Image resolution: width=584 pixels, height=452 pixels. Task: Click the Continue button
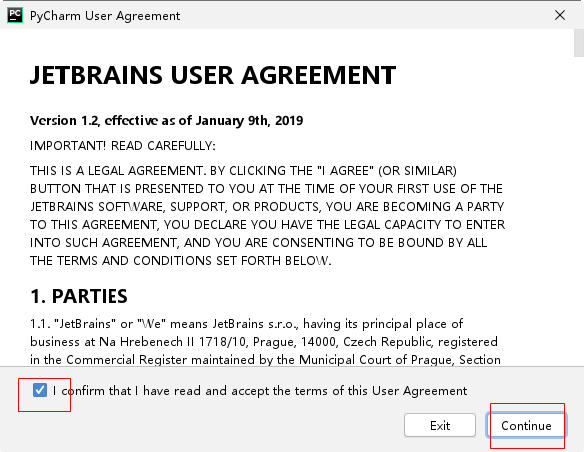click(526, 425)
